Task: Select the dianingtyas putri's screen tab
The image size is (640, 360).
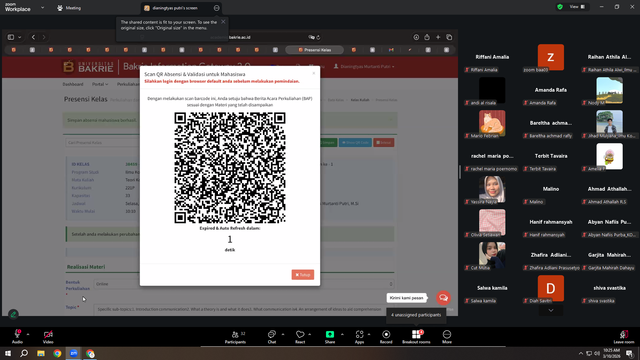Action: click(174, 8)
